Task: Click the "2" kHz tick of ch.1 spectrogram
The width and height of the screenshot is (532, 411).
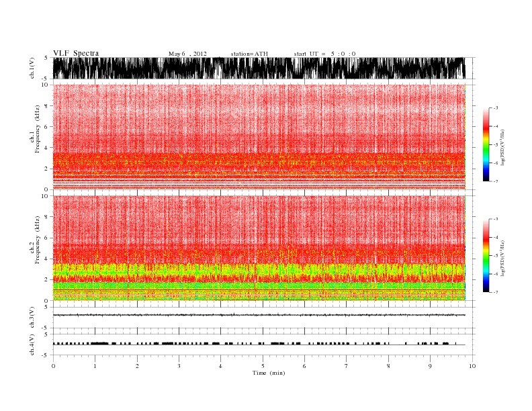Action: coord(47,169)
